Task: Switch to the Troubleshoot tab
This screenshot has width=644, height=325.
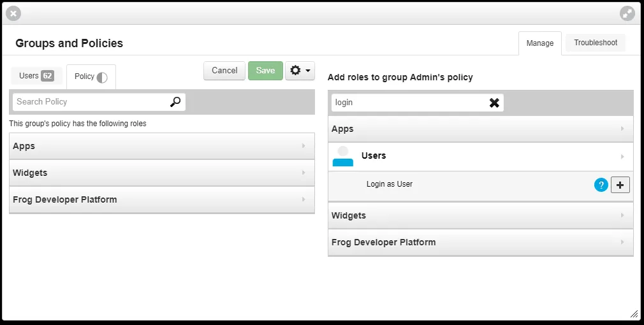Action: [596, 43]
